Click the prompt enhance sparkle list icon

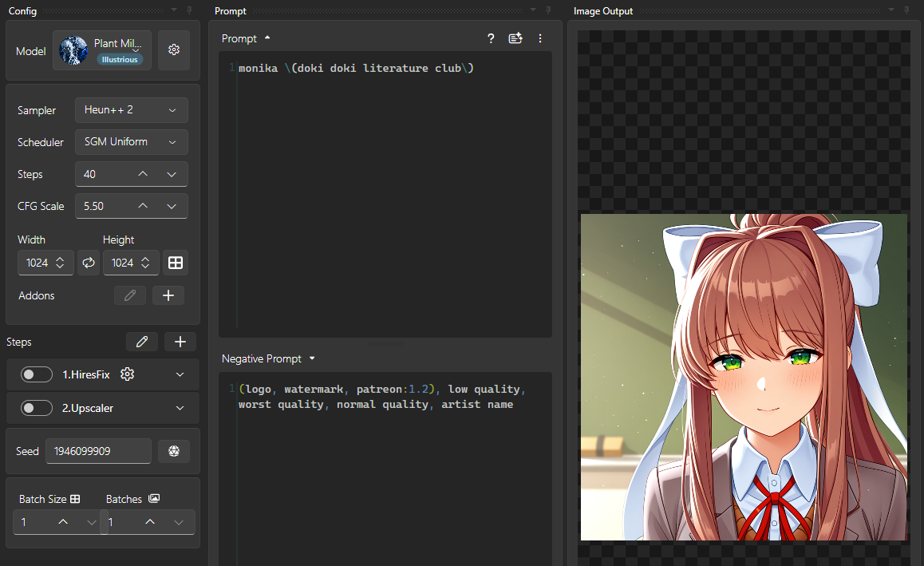click(515, 38)
